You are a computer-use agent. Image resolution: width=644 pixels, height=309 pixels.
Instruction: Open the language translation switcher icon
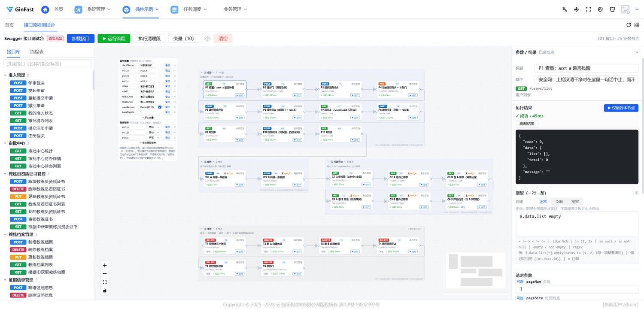pyautogui.click(x=565, y=9)
